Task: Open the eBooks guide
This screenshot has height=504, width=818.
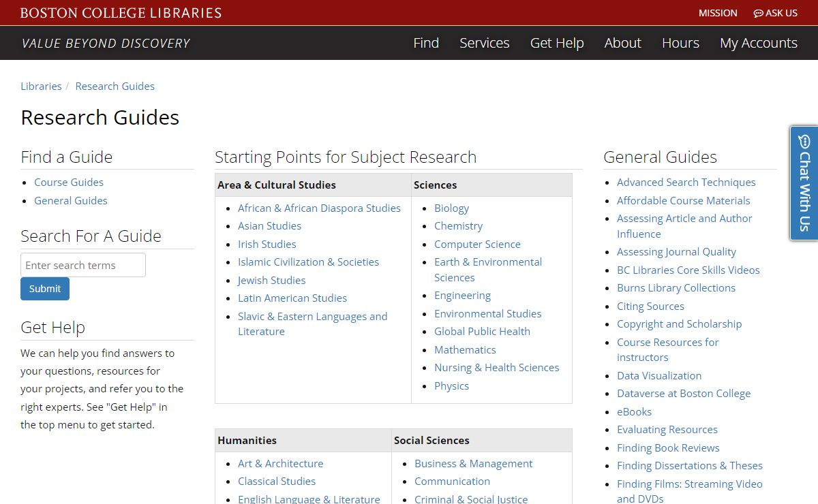Action: [x=634, y=411]
